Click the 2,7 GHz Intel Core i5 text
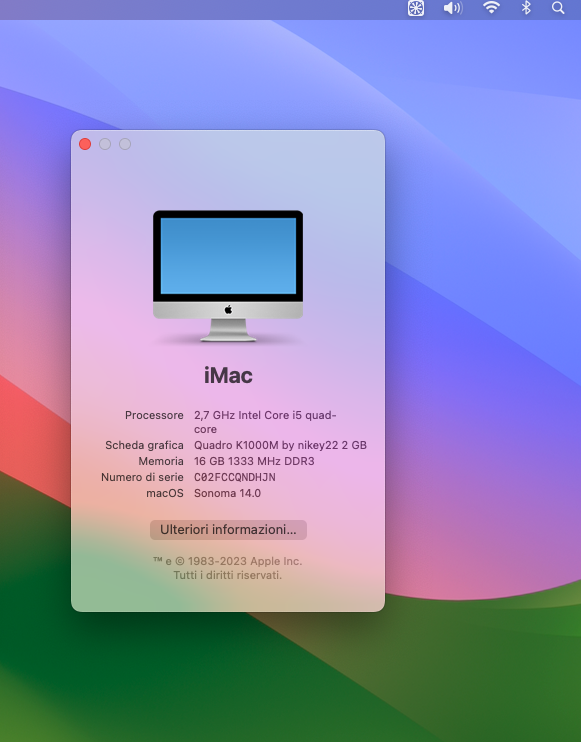Screen dimensions: 581x742 pos(265,422)
